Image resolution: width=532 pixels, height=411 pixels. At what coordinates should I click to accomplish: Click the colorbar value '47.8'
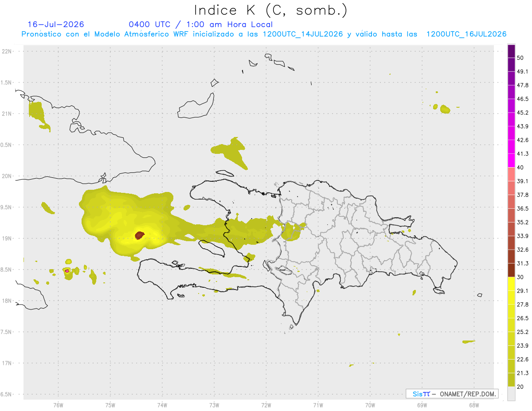523,85
